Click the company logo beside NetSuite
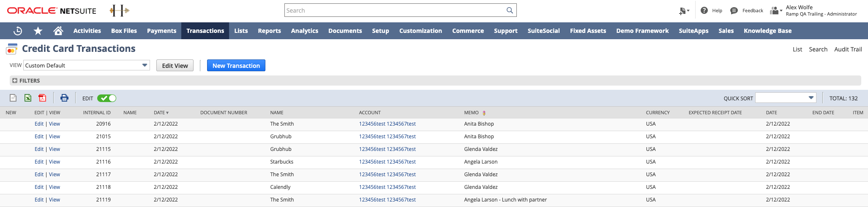The width and height of the screenshot is (868, 207). click(120, 11)
